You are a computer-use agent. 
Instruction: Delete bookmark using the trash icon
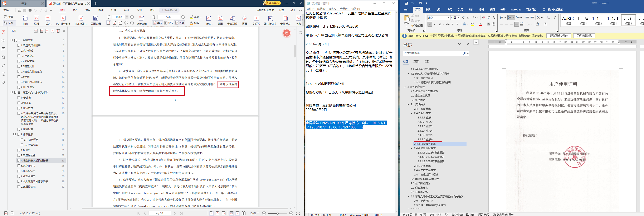tap(58, 31)
